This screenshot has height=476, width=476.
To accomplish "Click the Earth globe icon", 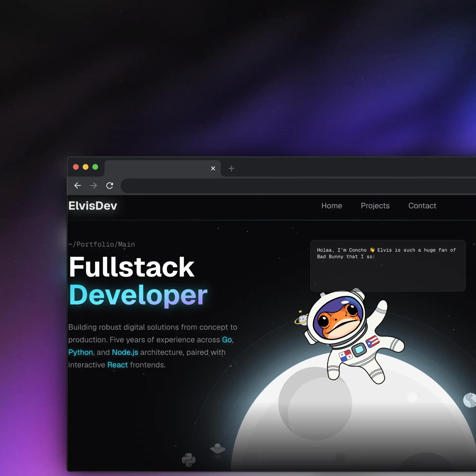I will tap(470, 400).
